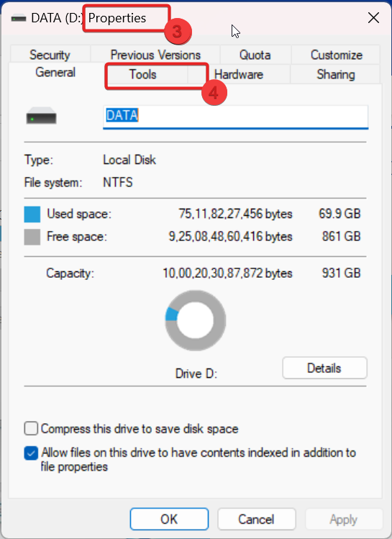Uncheck Allow files to have contents indexed
Viewport: 392px width, 539px height.
pyautogui.click(x=31, y=453)
